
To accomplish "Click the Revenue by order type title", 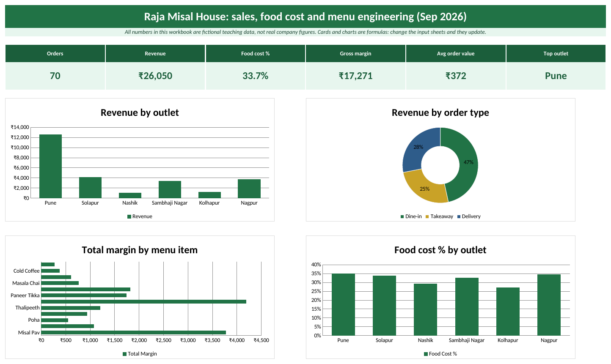I will coord(440,112).
